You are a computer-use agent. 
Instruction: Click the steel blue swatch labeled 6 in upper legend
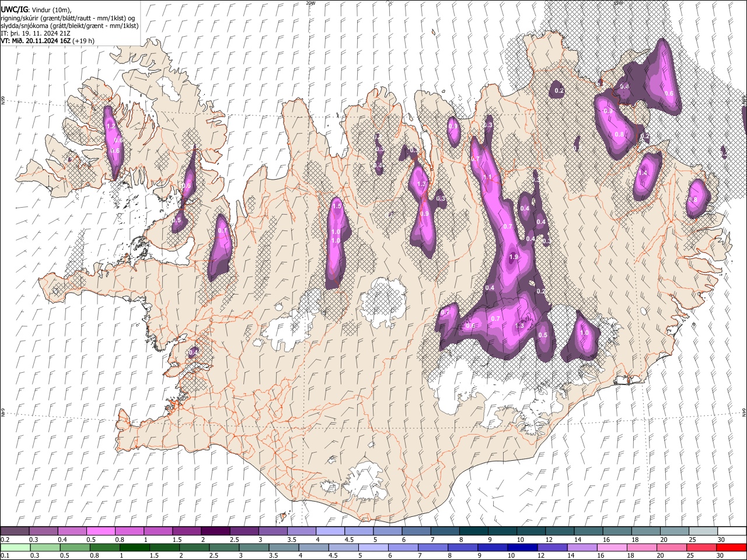point(416,531)
